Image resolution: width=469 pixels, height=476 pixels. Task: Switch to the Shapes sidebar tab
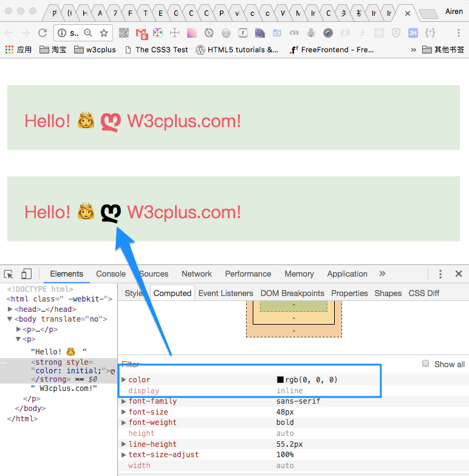tap(388, 293)
